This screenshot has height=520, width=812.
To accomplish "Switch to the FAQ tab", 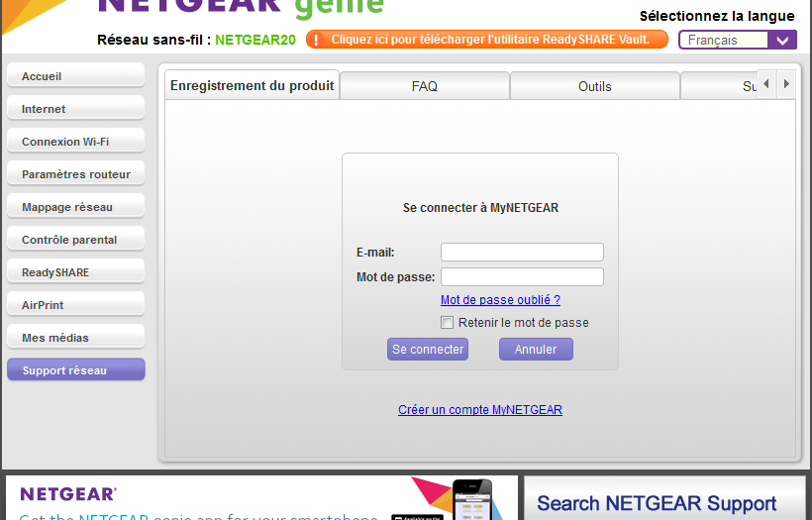I will tap(424, 86).
